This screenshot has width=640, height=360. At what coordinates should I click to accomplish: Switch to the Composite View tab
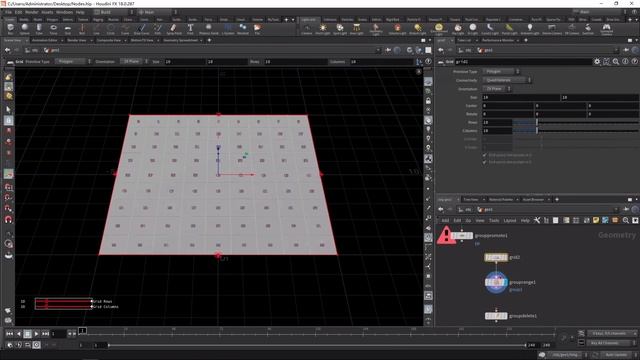(109, 40)
